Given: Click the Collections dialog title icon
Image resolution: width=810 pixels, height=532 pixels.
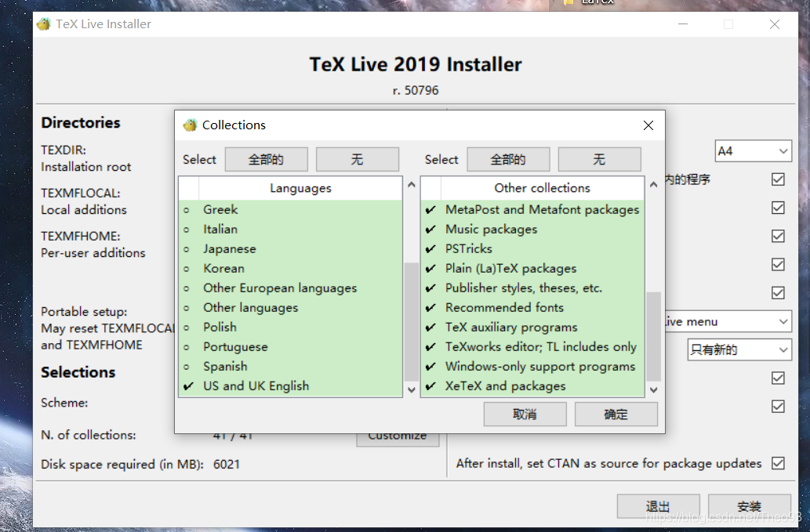Looking at the screenshot, I should (190, 125).
